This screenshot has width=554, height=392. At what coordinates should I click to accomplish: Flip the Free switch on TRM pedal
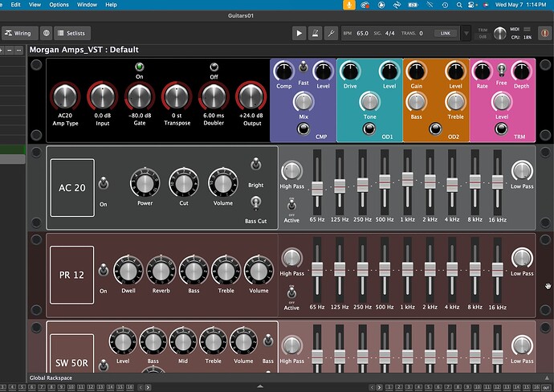point(501,70)
